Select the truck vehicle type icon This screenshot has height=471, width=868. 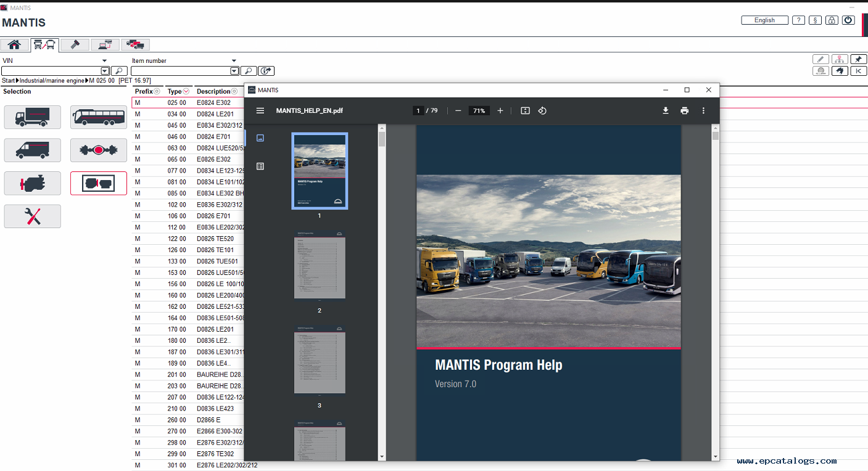click(32, 117)
